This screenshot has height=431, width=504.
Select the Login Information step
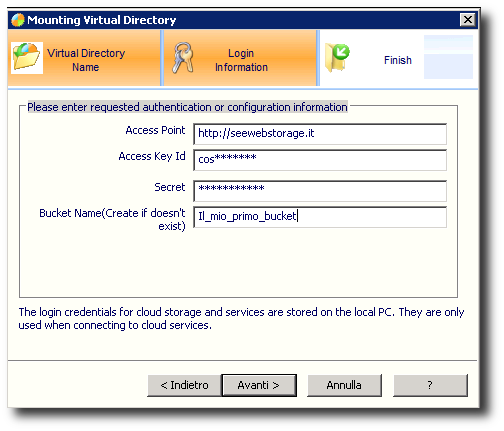coord(240,58)
